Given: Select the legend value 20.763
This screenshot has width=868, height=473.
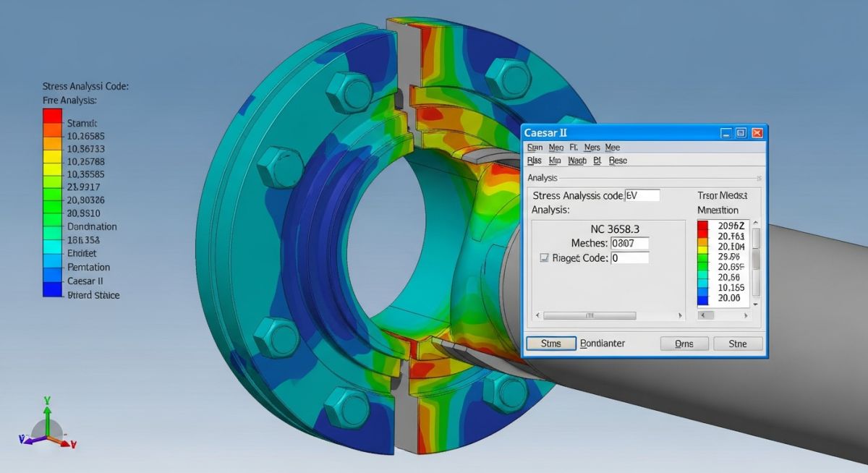Looking at the screenshot, I should (x=731, y=236).
